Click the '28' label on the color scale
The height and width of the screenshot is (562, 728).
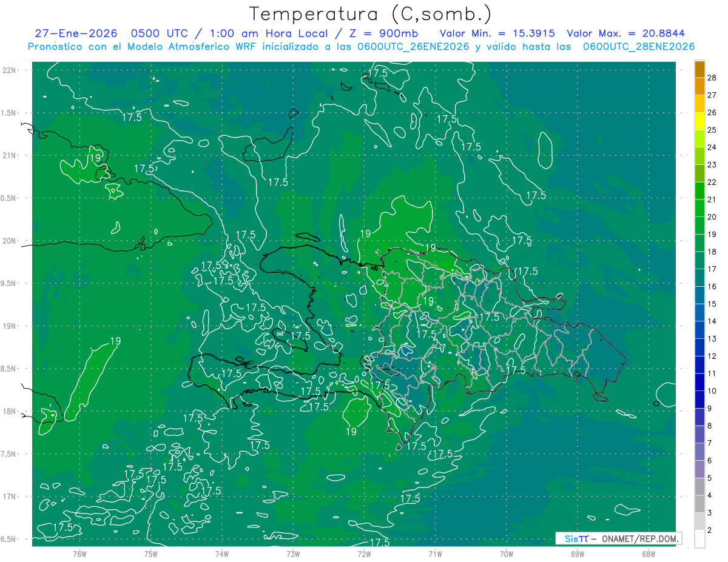712,78
